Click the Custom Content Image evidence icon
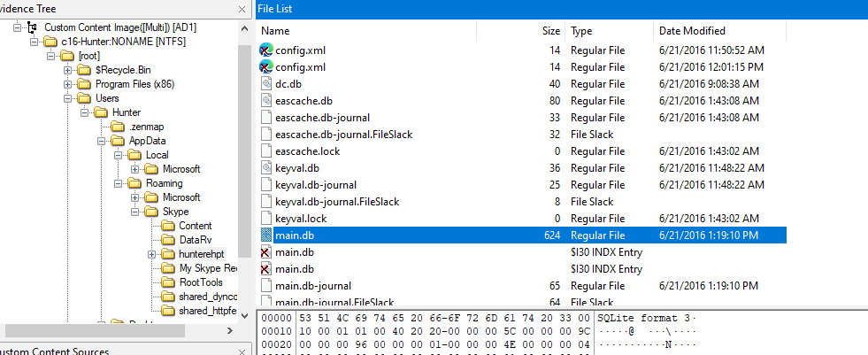 34,27
